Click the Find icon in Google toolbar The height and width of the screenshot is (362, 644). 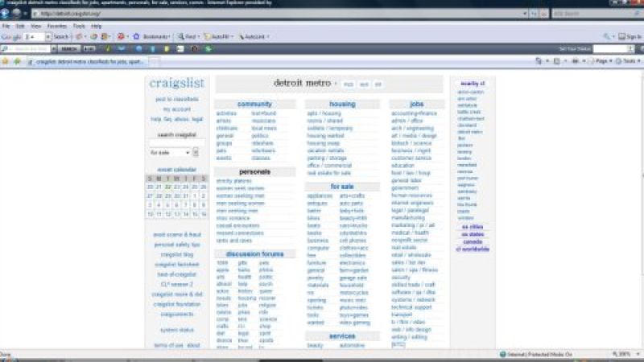point(180,37)
